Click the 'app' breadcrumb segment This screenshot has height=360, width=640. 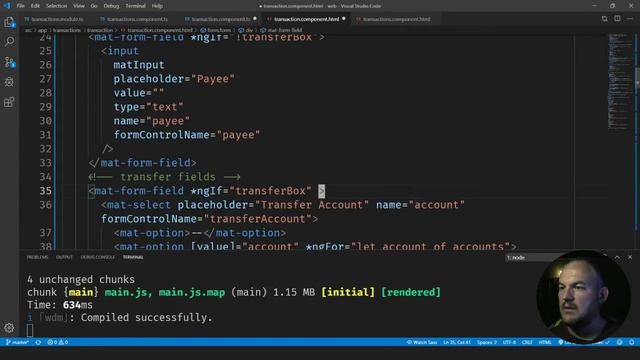[x=42, y=30]
